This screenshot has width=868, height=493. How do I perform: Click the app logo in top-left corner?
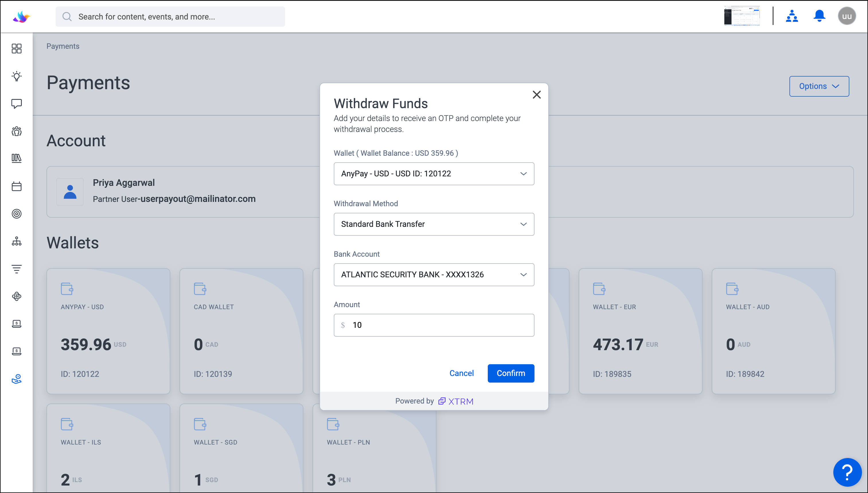pyautogui.click(x=22, y=17)
